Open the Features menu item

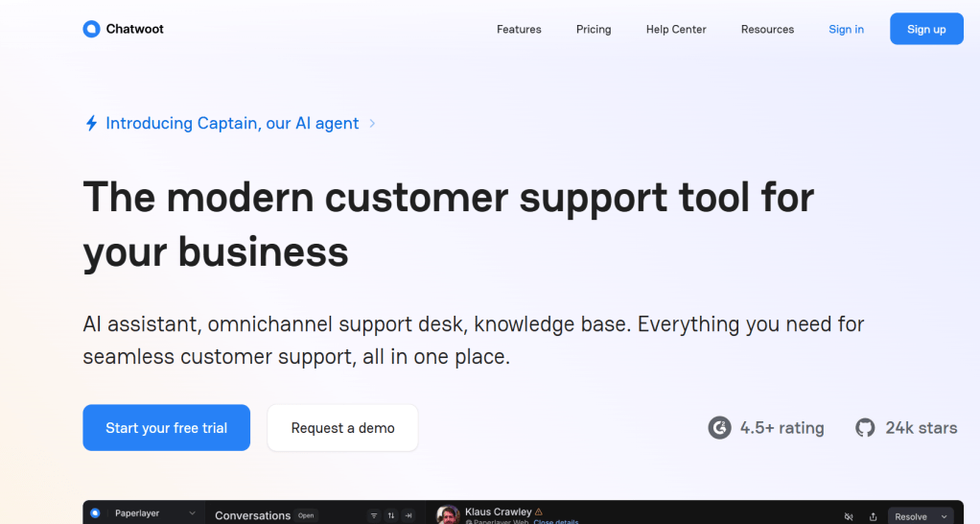click(x=519, y=29)
